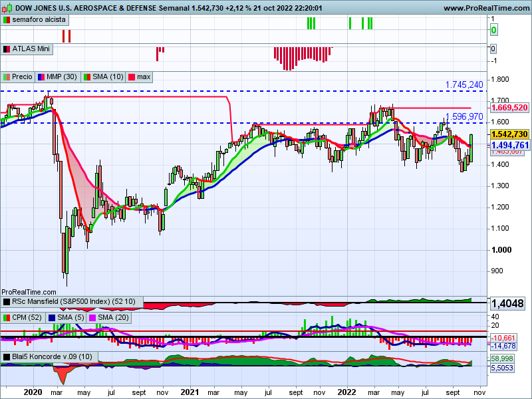Open ATLAS Mini indicator settings label
The image size is (532, 399).
coord(31,49)
